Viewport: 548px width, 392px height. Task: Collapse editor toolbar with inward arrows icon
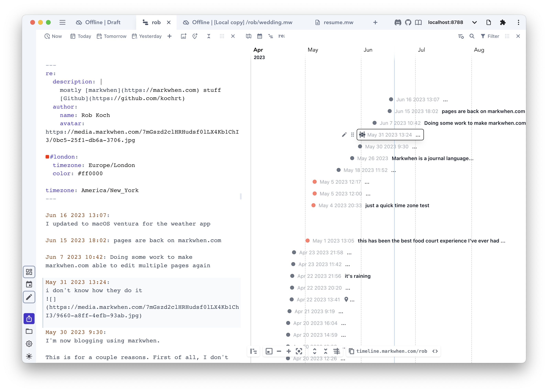(209, 36)
